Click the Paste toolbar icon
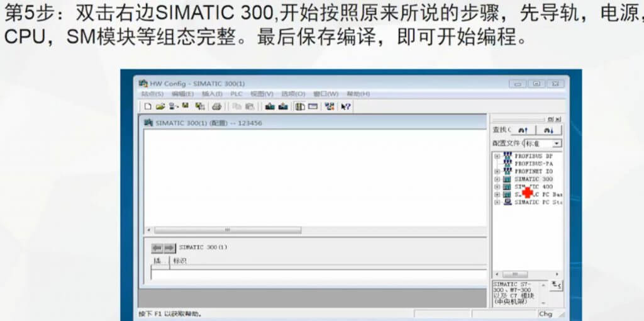The width and height of the screenshot is (644, 321). click(x=249, y=107)
